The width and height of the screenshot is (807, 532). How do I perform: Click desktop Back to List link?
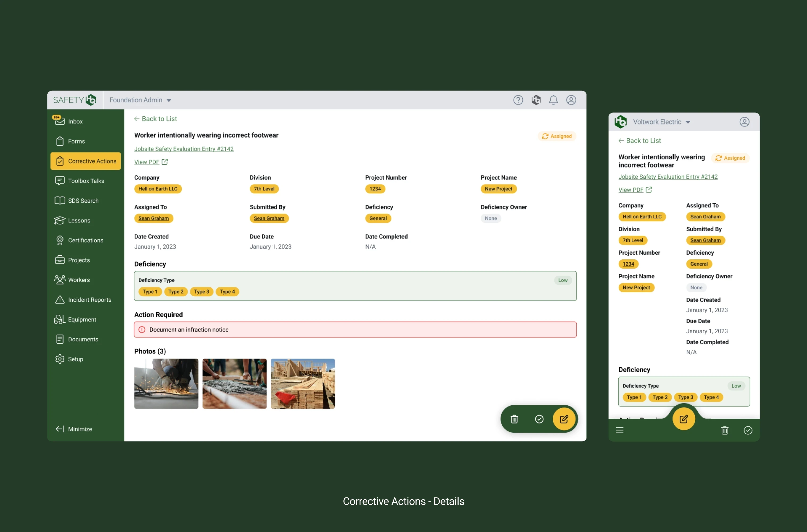point(156,119)
